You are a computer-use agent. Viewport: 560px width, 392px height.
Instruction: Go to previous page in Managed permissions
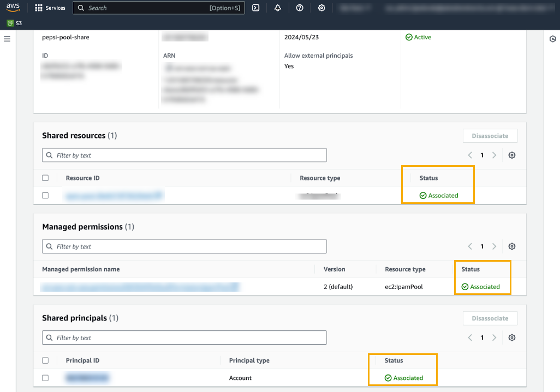pyautogui.click(x=470, y=246)
